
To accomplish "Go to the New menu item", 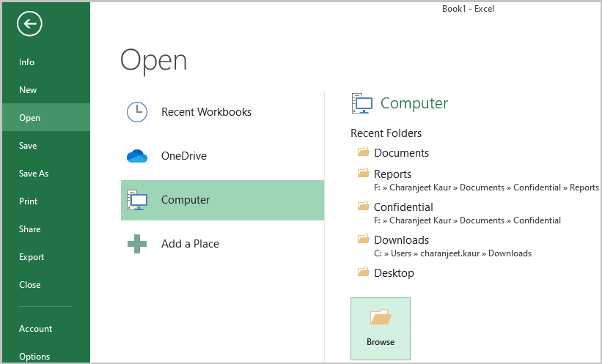I will point(46,90).
